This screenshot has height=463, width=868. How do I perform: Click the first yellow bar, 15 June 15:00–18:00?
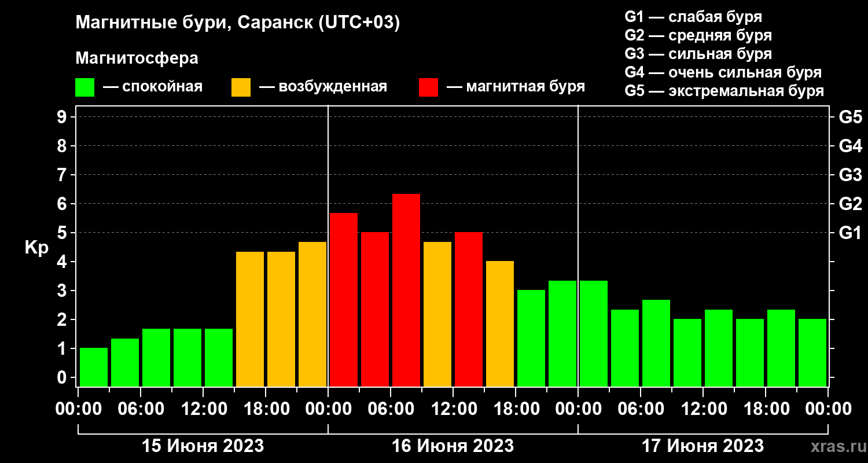[x=250, y=319]
